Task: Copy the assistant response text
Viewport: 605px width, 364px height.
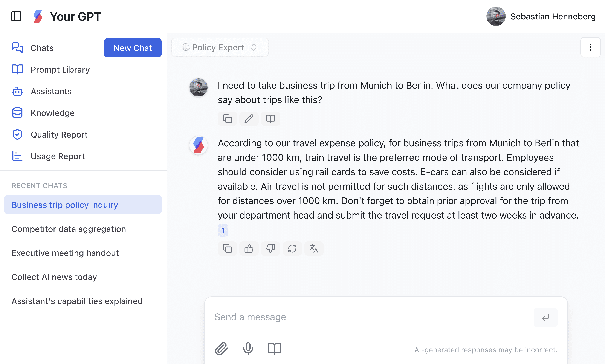Action: [227, 249]
